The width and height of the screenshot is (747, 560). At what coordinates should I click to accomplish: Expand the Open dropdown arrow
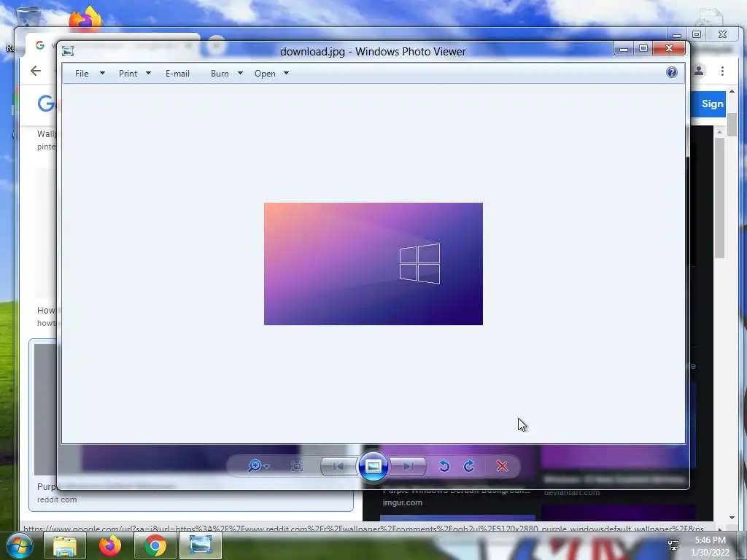pos(286,74)
